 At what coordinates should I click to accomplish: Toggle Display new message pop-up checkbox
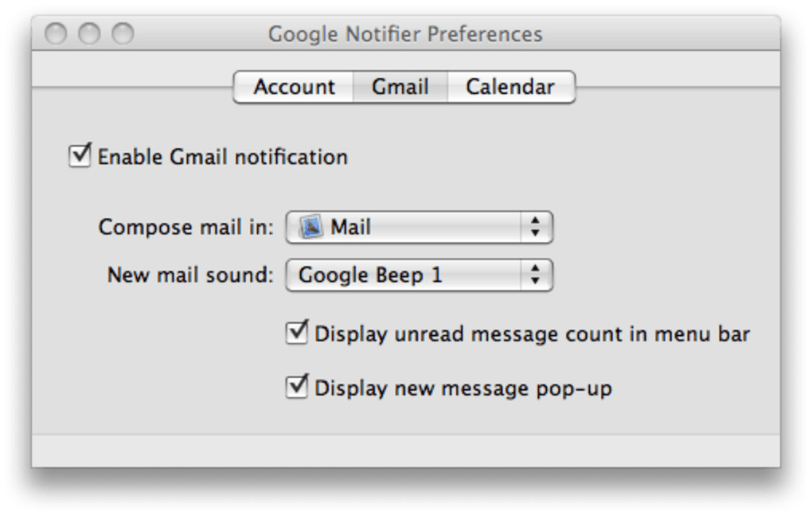(297, 387)
